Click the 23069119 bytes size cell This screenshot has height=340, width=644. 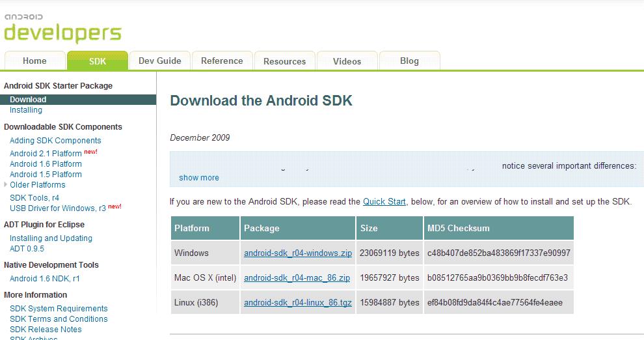pyautogui.click(x=390, y=253)
